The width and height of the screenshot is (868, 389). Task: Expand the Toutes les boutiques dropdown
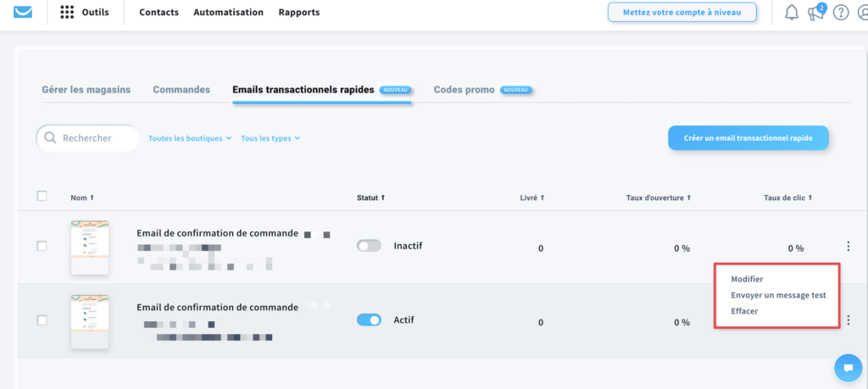tap(190, 138)
